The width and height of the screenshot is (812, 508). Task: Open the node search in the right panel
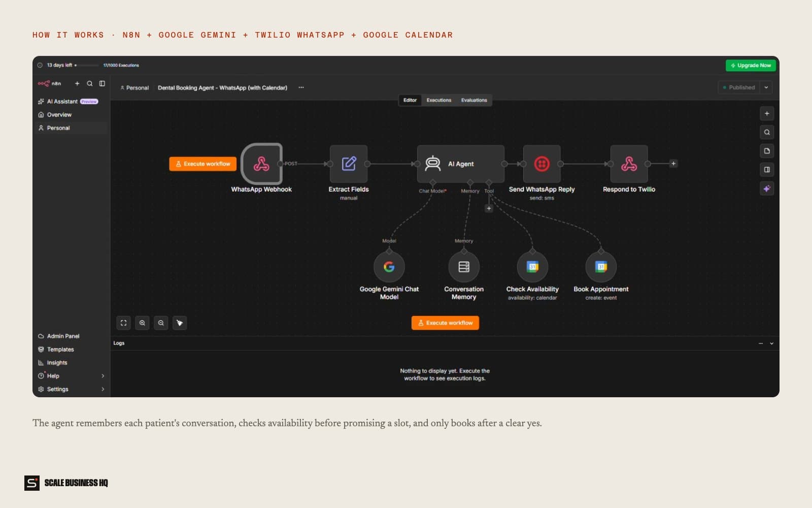pyautogui.click(x=767, y=132)
